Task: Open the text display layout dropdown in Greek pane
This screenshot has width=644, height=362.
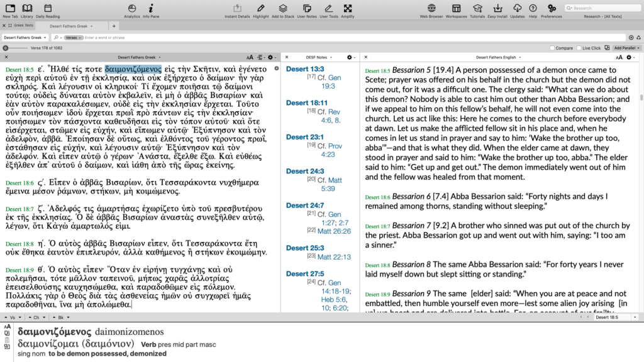Action: (x=261, y=57)
